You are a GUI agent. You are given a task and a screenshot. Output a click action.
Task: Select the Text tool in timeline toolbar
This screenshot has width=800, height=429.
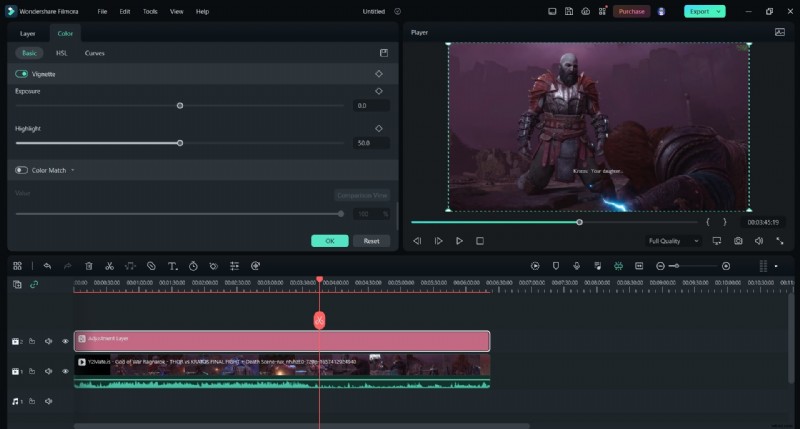coord(172,266)
